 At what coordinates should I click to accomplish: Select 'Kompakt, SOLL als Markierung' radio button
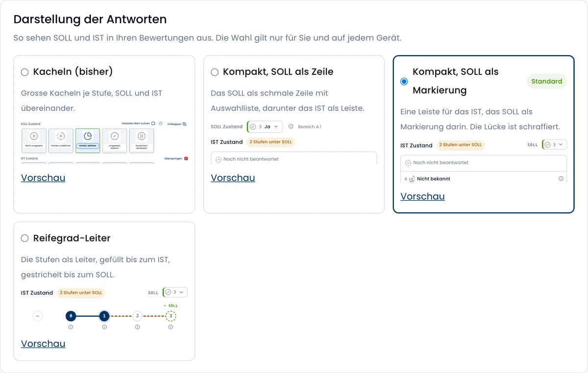click(404, 82)
